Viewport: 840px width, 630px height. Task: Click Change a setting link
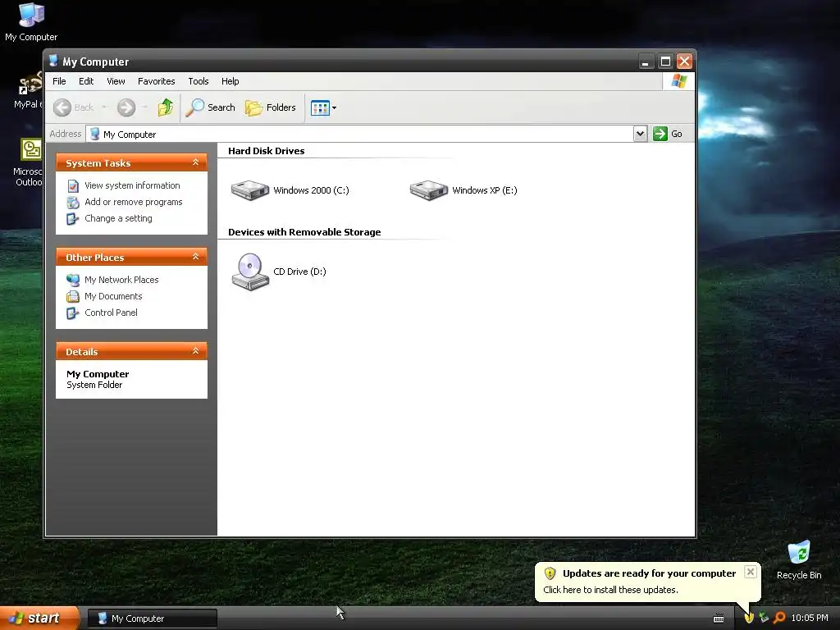pos(118,218)
